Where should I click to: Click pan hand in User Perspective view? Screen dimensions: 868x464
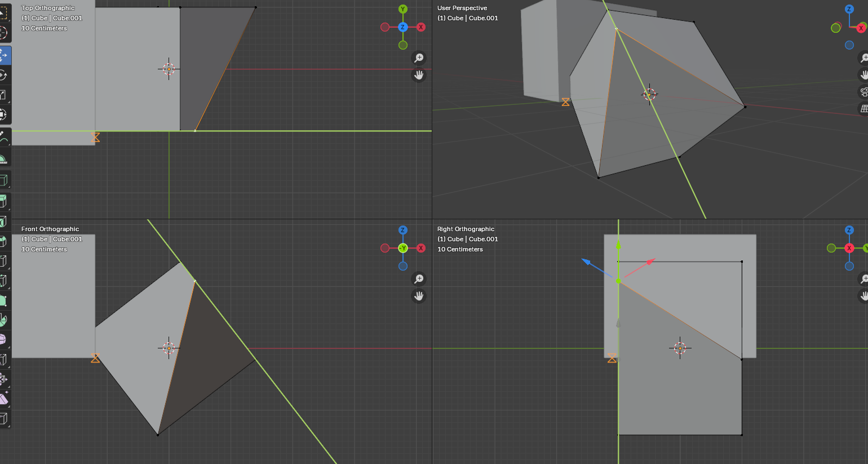click(863, 75)
